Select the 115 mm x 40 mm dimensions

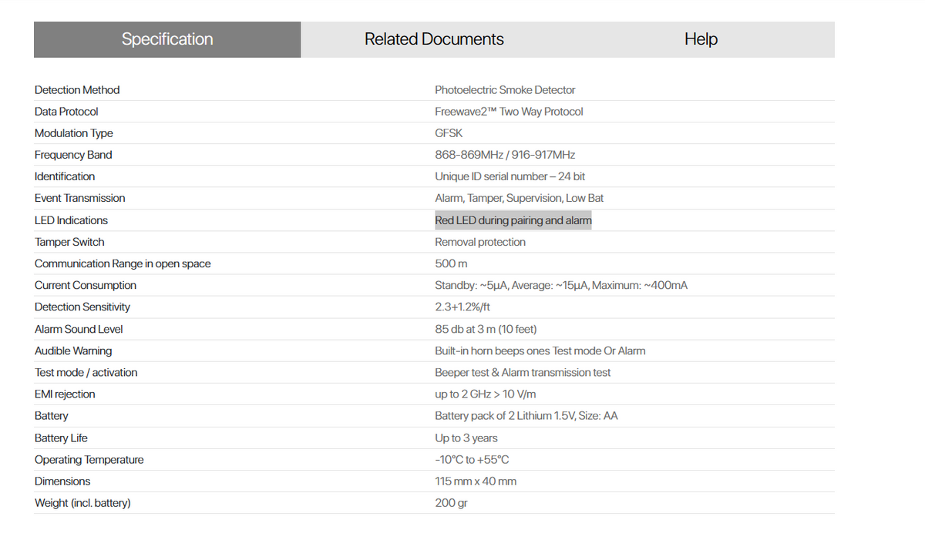point(476,481)
